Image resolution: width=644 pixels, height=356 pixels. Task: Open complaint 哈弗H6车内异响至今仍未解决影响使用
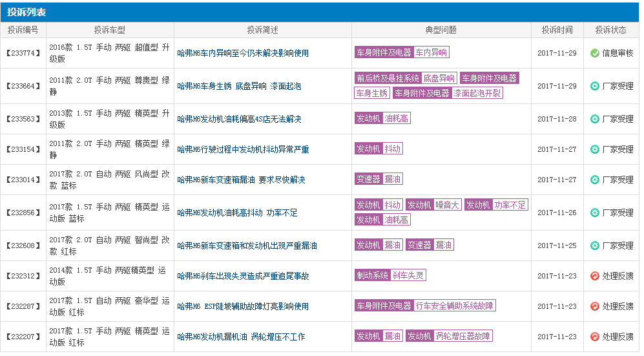(243, 53)
